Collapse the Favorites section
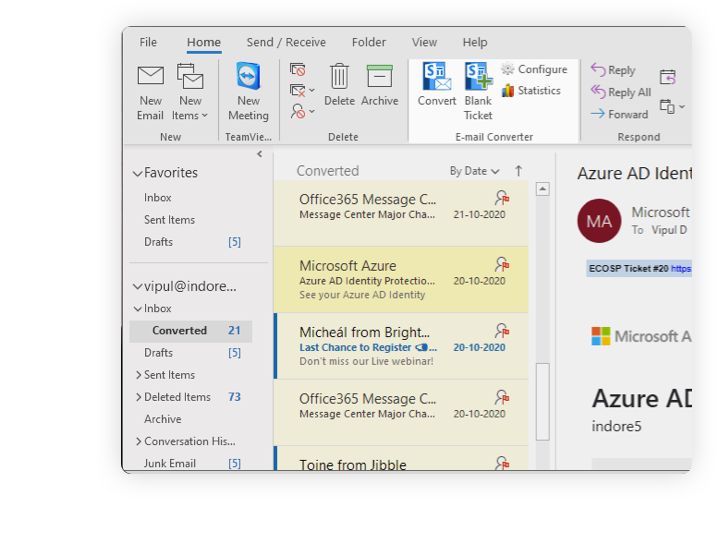 point(137,173)
